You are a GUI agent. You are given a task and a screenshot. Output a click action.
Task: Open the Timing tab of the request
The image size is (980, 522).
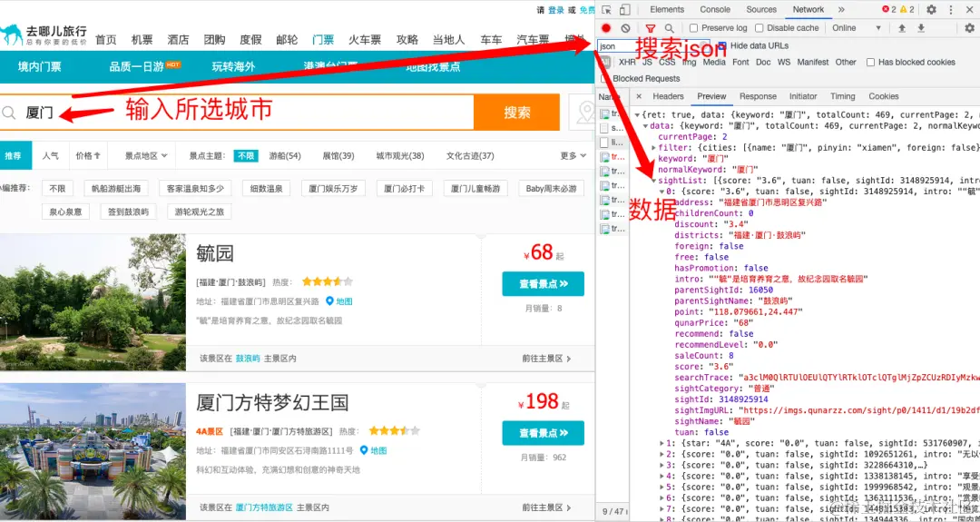842,96
